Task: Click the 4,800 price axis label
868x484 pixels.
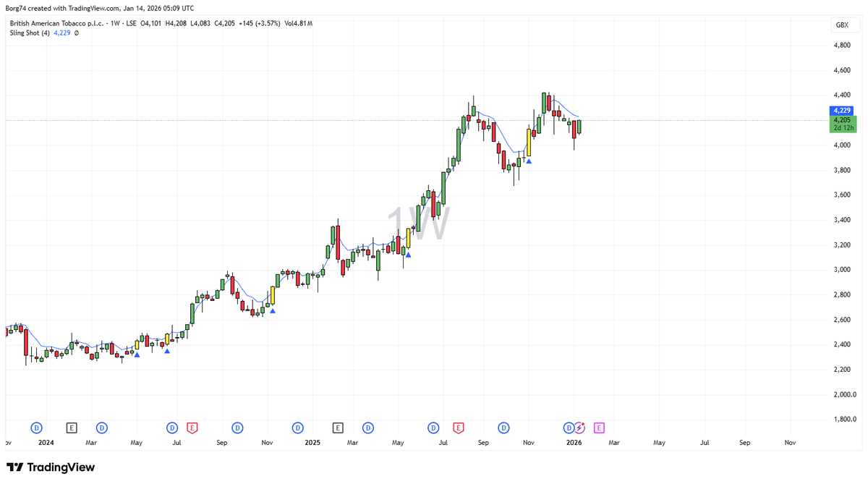Action: coord(841,45)
